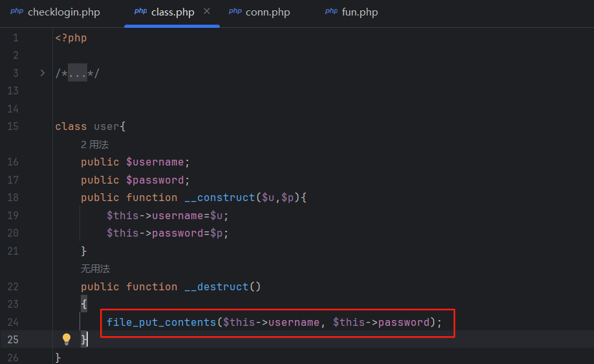Click the PHP icon on checklogin.php tab
Viewport: 594px width, 364px height.
[x=17, y=12]
